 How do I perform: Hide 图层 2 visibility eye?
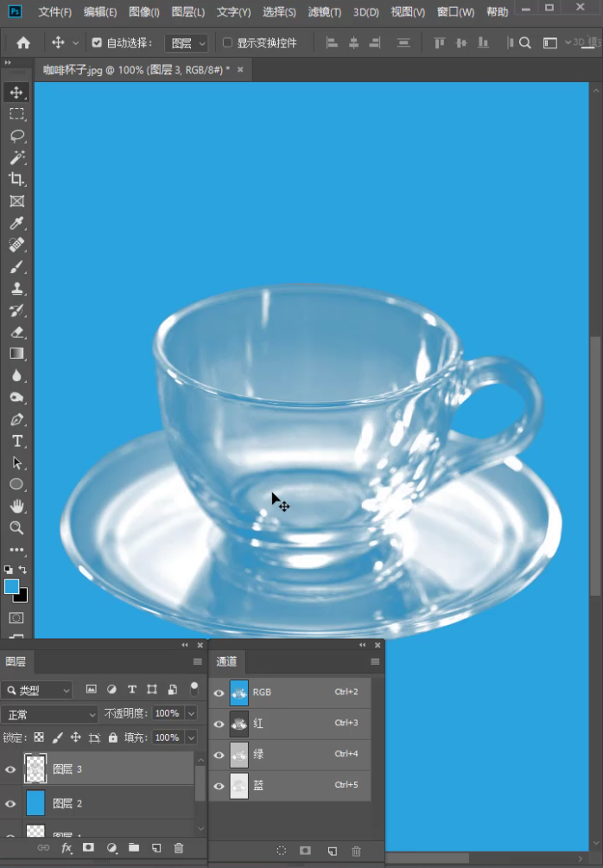[x=10, y=804]
